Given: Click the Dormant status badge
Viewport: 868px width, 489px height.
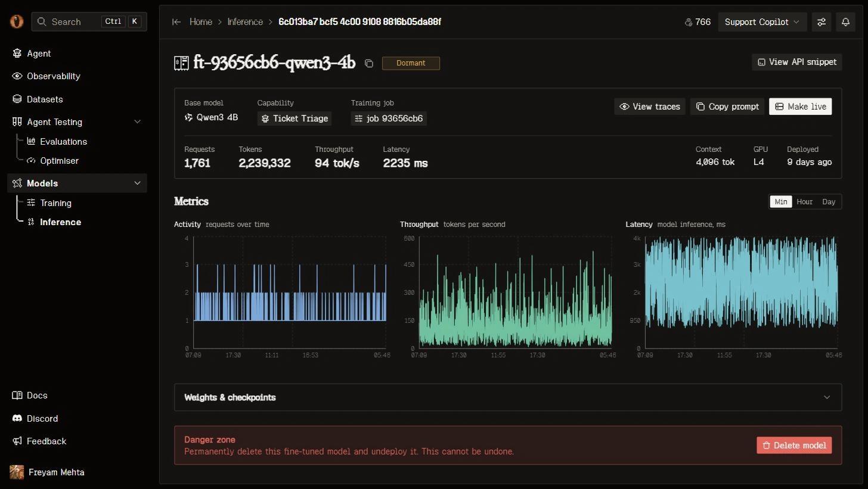Looking at the screenshot, I should coord(411,63).
